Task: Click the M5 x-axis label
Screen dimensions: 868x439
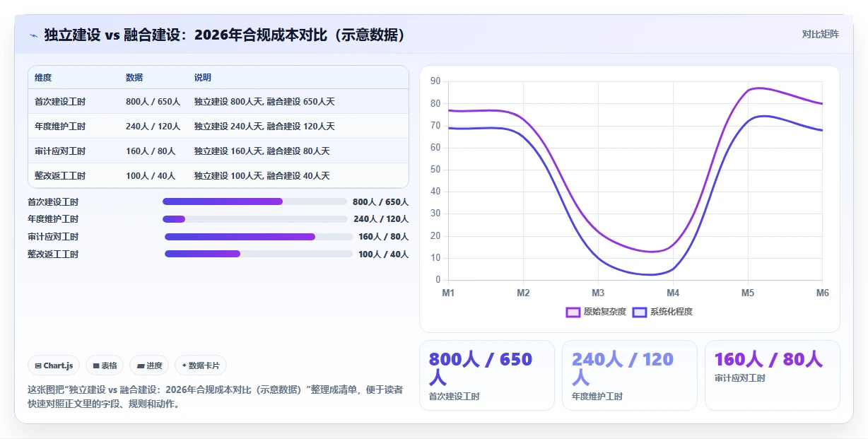Action: (748, 293)
